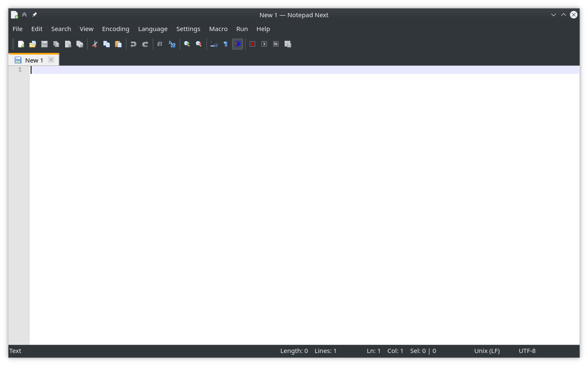
Task: Cut selected text using the scissors icon
Action: click(94, 44)
